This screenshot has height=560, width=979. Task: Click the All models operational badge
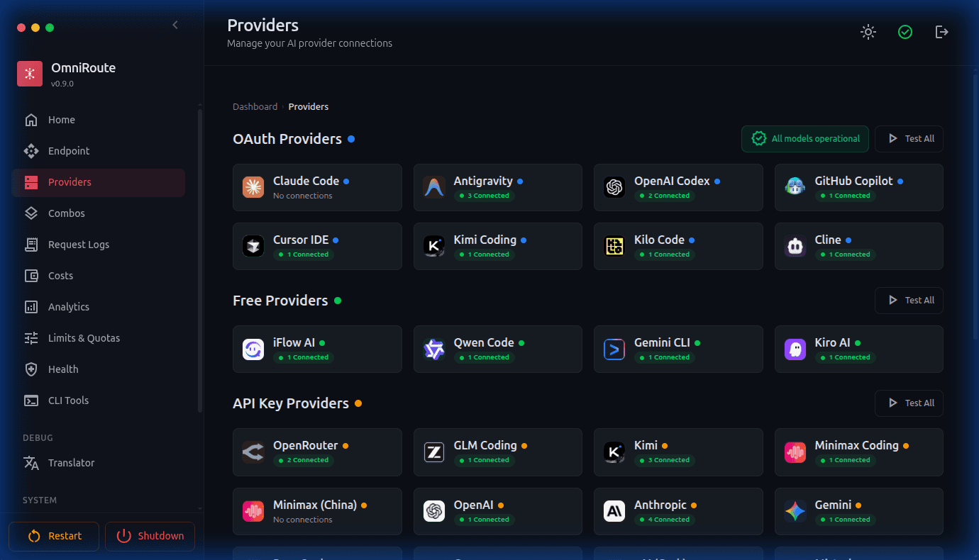(805, 139)
